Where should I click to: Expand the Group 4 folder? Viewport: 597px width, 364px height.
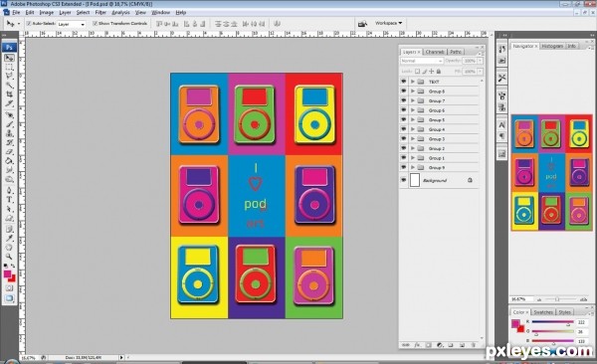point(413,129)
